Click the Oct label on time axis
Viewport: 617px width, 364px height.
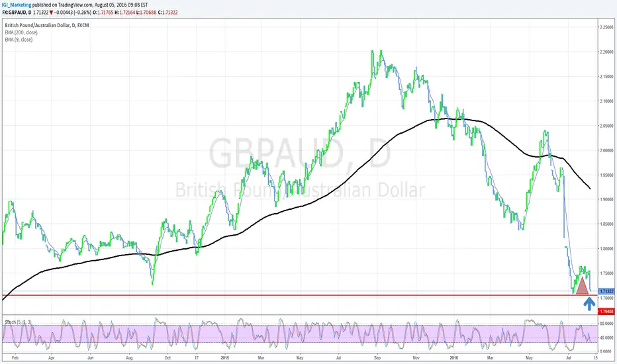pyautogui.click(x=167, y=358)
